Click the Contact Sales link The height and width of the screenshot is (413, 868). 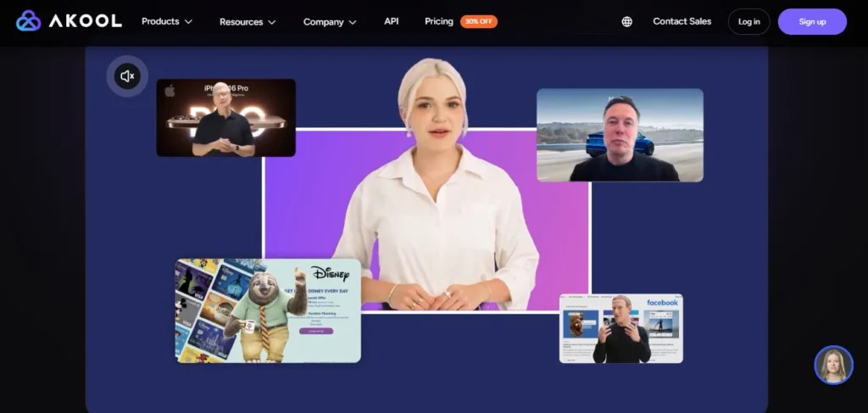pyautogui.click(x=682, y=21)
